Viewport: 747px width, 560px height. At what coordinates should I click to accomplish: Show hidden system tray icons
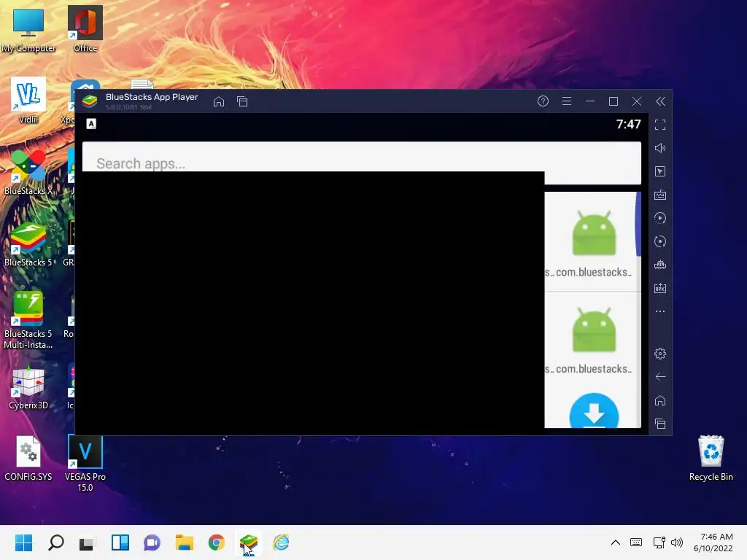pyautogui.click(x=616, y=542)
